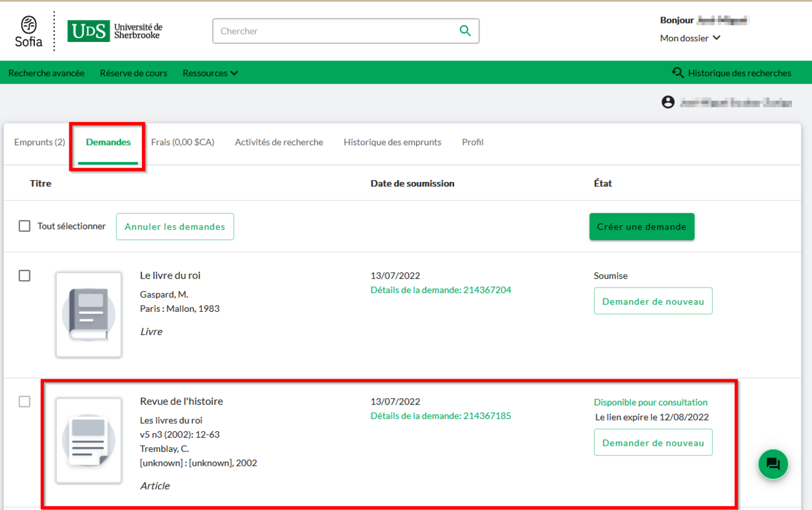Click the Article type label
This screenshot has width=812, height=510.
click(155, 486)
